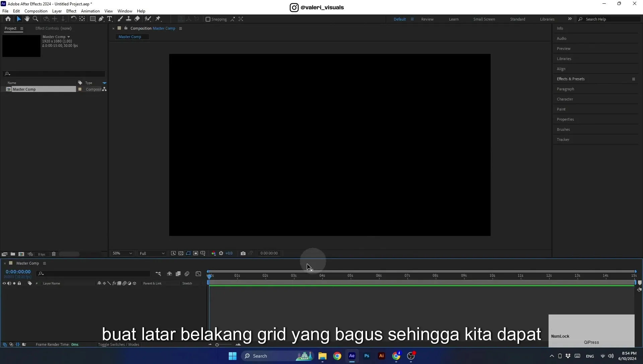Open composition mini-flowchart in timeline

(158, 274)
